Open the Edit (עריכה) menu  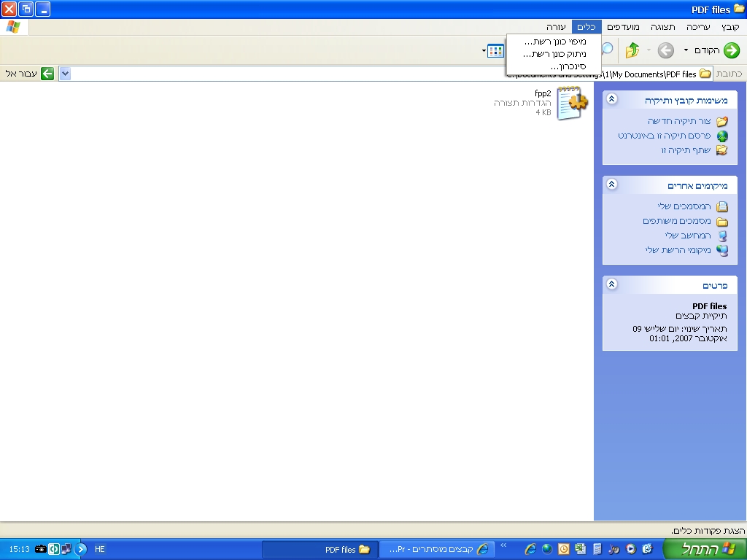pyautogui.click(x=698, y=27)
